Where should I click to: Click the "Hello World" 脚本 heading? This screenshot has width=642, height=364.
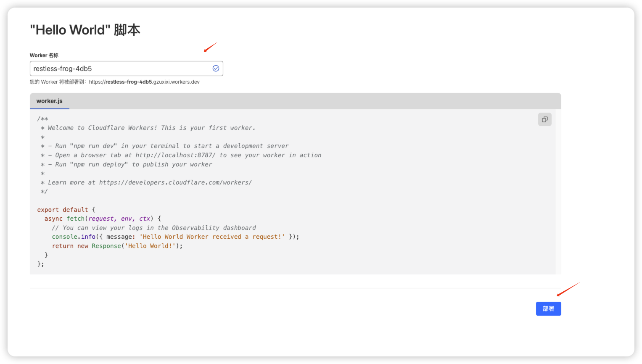click(85, 30)
